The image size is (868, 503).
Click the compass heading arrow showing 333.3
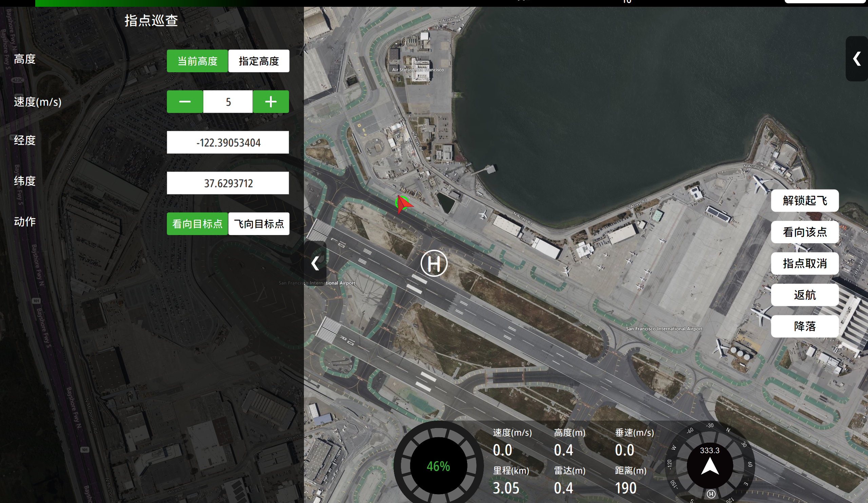(710, 467)
